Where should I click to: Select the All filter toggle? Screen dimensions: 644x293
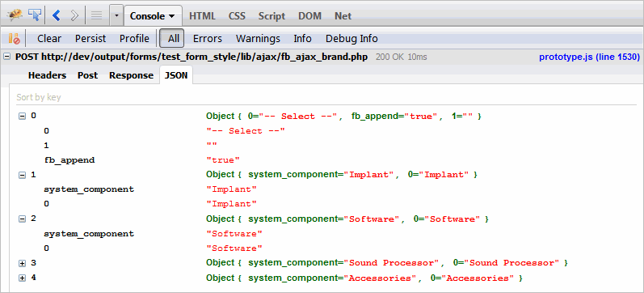click(x=172, y=38)
